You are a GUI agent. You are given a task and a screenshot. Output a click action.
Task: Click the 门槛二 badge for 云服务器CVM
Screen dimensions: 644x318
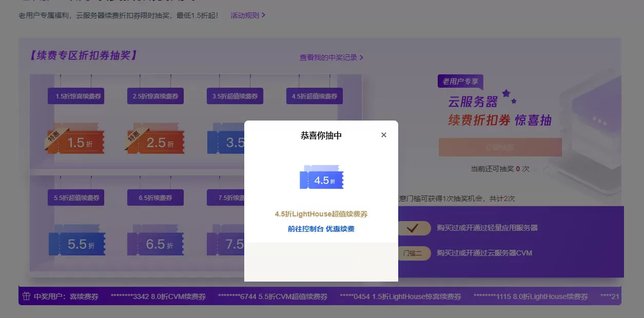[414, 253]
